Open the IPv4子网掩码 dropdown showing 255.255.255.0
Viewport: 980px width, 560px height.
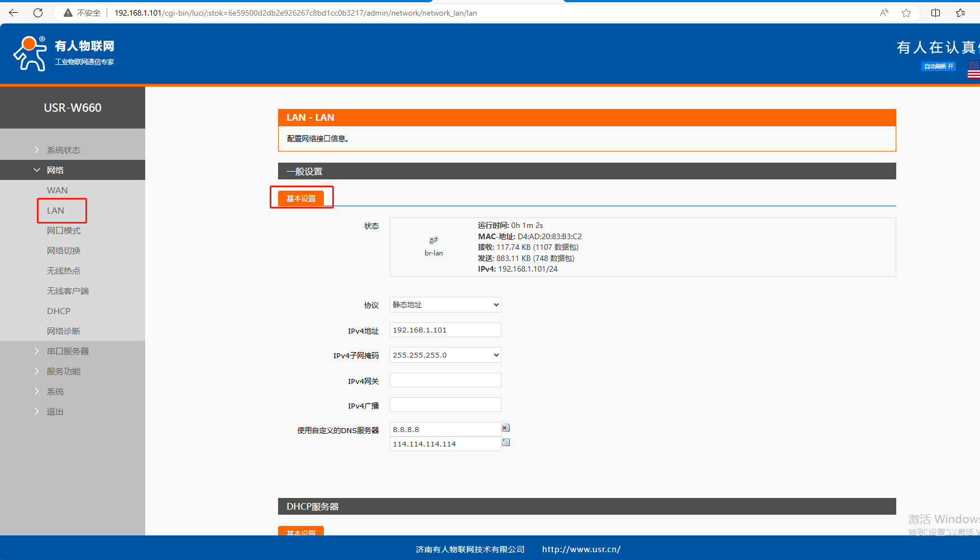445,355
